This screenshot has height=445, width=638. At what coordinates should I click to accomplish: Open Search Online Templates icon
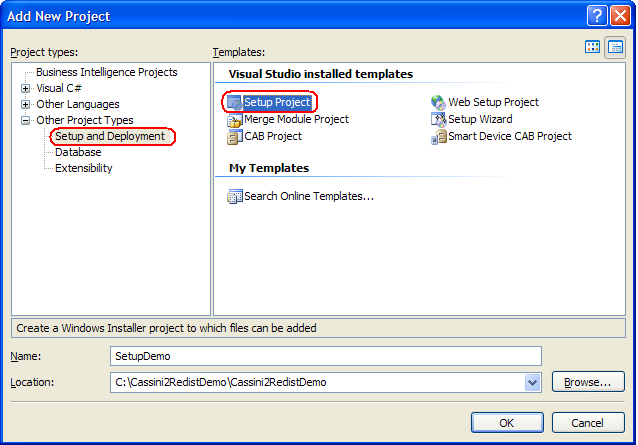pyautogui.click(x=235, y=196)
